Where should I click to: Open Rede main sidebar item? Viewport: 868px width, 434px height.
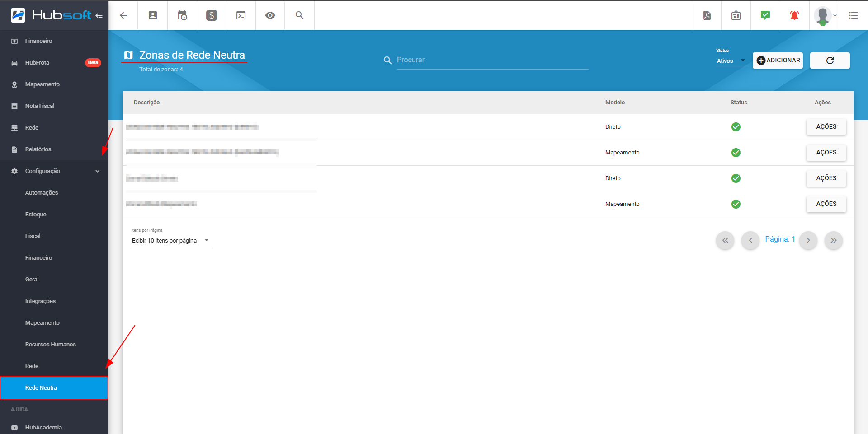point(54,128)
